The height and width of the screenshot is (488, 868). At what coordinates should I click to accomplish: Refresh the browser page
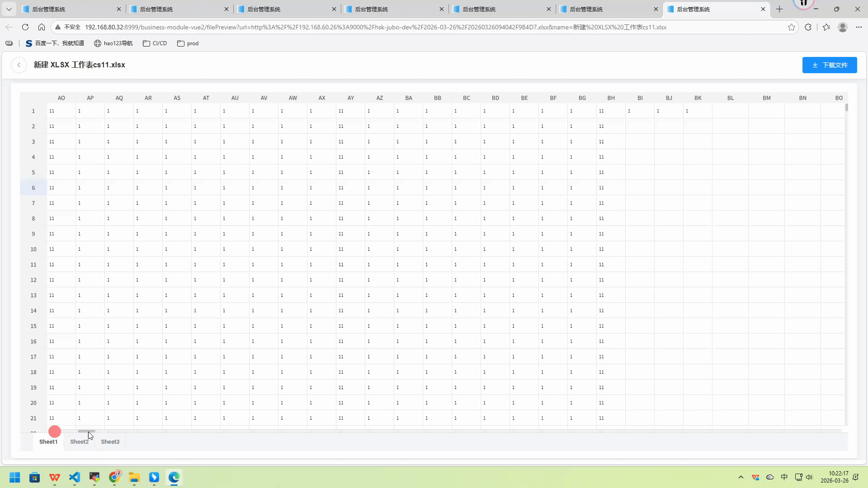(x=25, y=27)
